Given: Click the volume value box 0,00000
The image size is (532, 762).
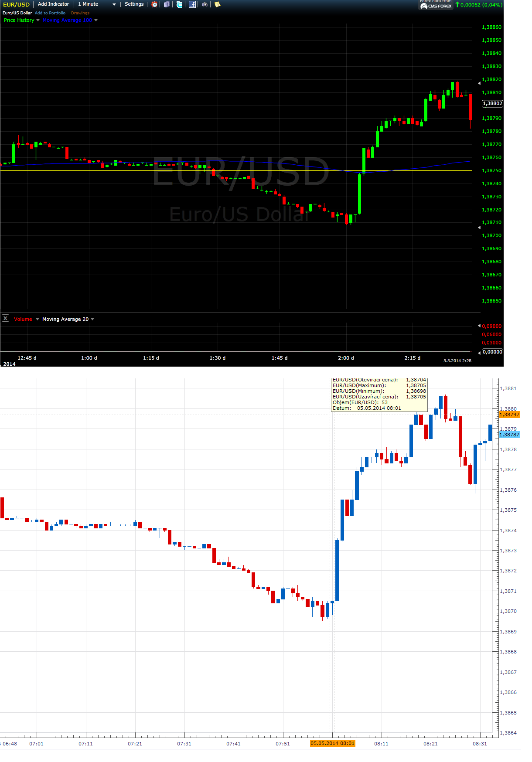Looking at the screenshot, I should [x=492, y=352].
